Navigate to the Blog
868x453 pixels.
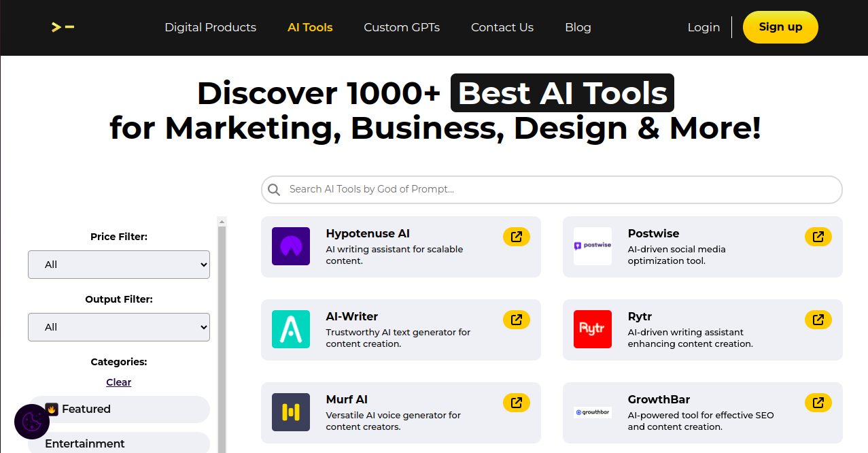[x=578, y=27]
